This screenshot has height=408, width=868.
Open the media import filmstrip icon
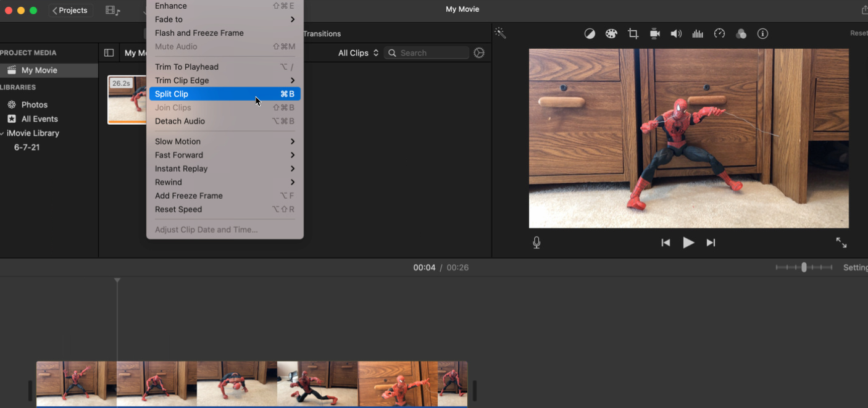click(x=112, y=10)
